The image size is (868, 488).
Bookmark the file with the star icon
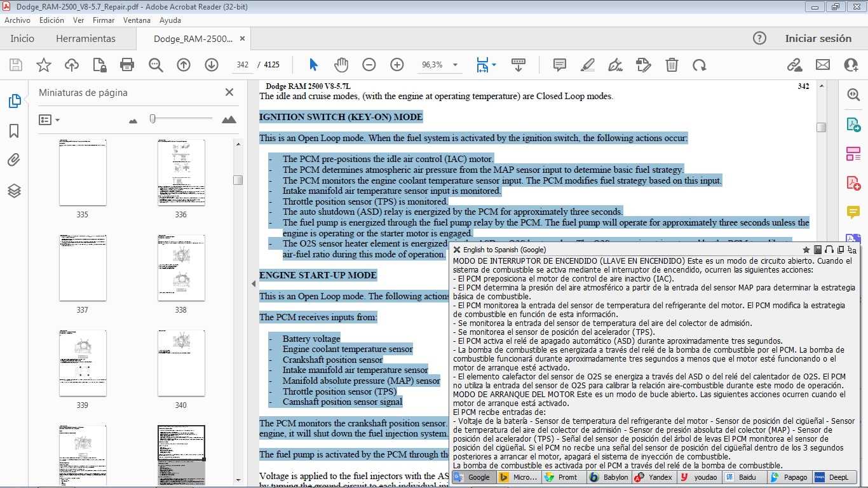[x=44, y=65]
